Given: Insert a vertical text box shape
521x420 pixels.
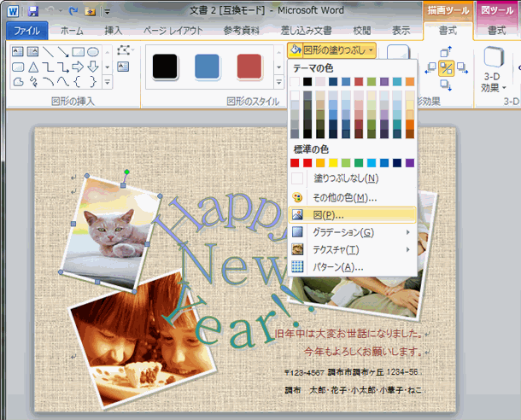Looking at the screenshot, I should coord(32,51).
